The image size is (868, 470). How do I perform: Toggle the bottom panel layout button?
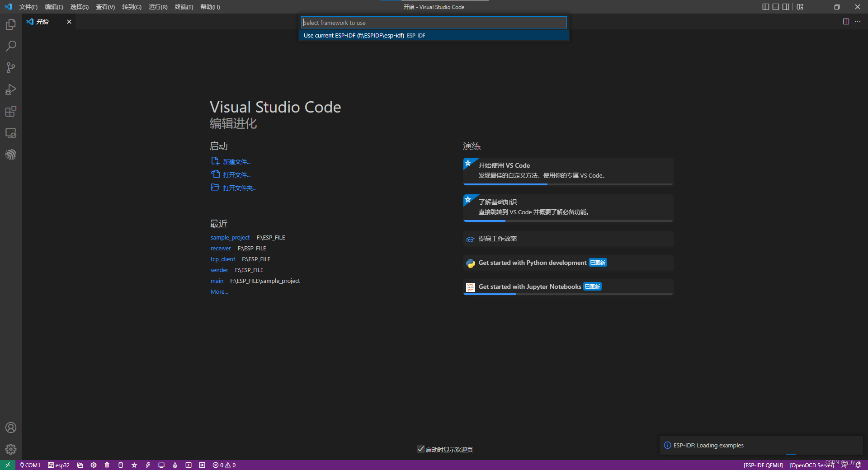pos(776,7)
